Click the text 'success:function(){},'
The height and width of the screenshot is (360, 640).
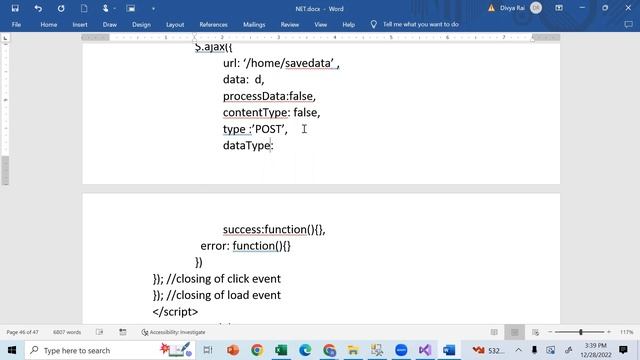[x=274, y=230]
